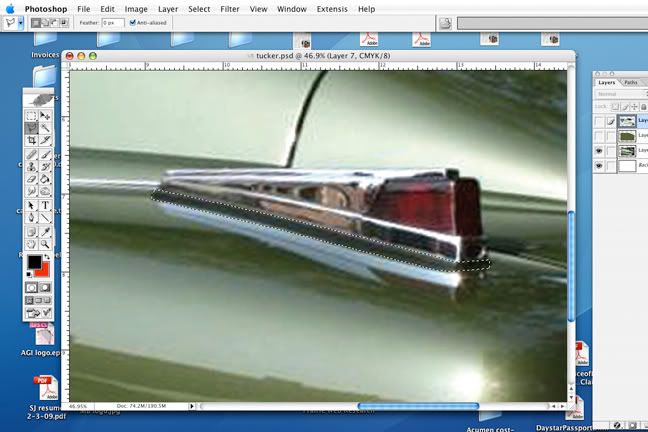The image size is (648, 432).
Task: Switch to Standard edit mode
Action: (x=32, y=287)
